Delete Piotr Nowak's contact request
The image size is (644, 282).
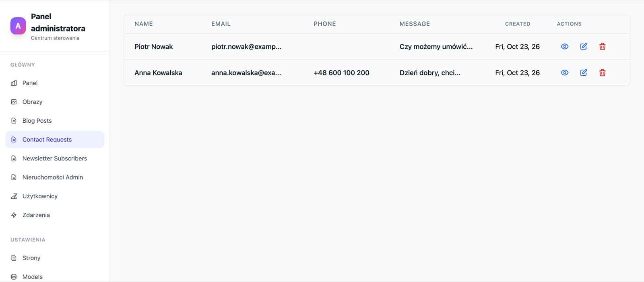tap(603, 47)
